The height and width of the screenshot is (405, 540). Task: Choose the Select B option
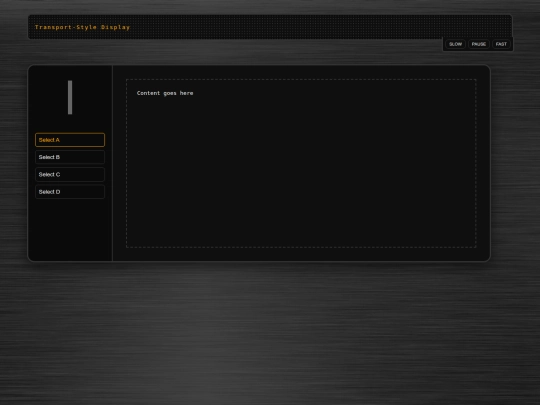point(70,157)
